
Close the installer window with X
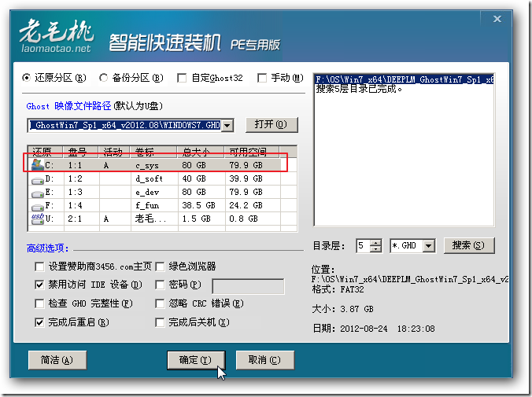497,19
